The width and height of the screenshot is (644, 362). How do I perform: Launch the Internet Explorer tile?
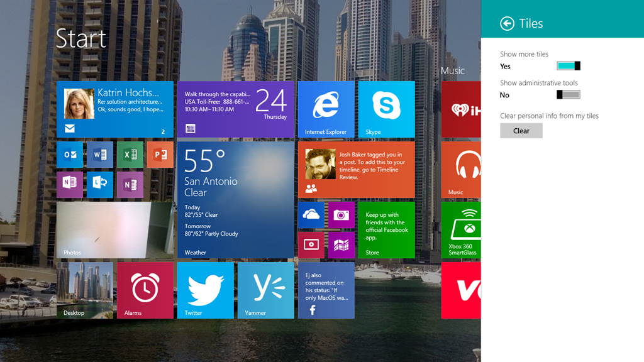[x=326, y=109]
